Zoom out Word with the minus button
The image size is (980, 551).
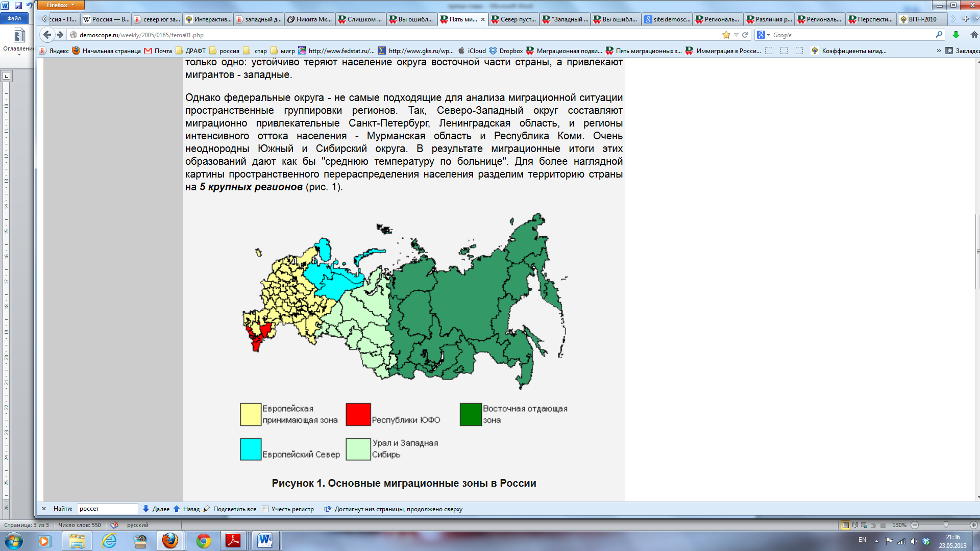pos(915,525)
